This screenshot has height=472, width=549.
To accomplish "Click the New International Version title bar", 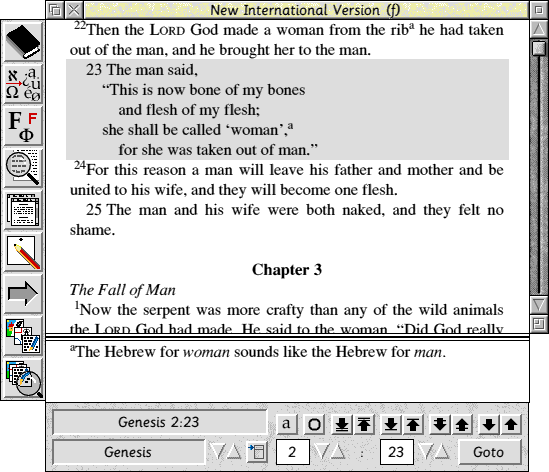I will point(306,10).
